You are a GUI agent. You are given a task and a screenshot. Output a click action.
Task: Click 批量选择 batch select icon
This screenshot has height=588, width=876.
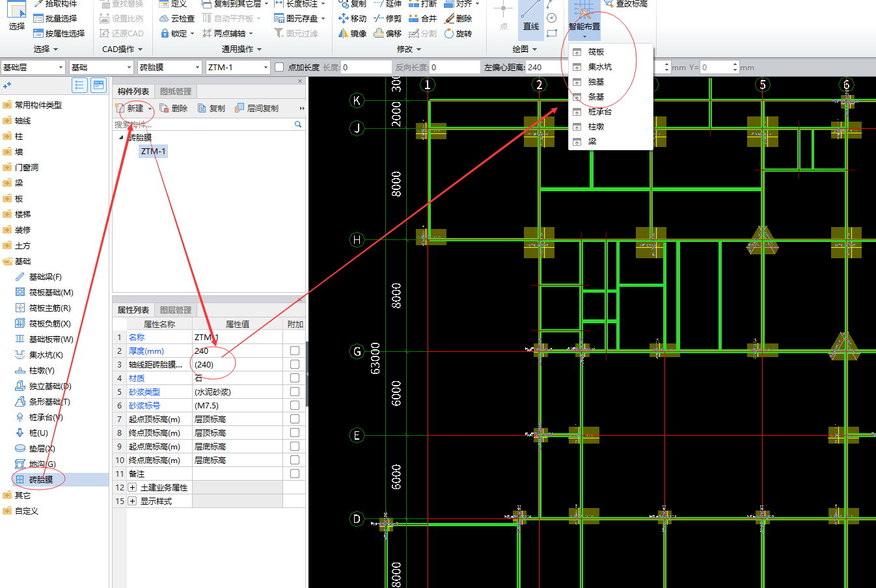point(38,18)
